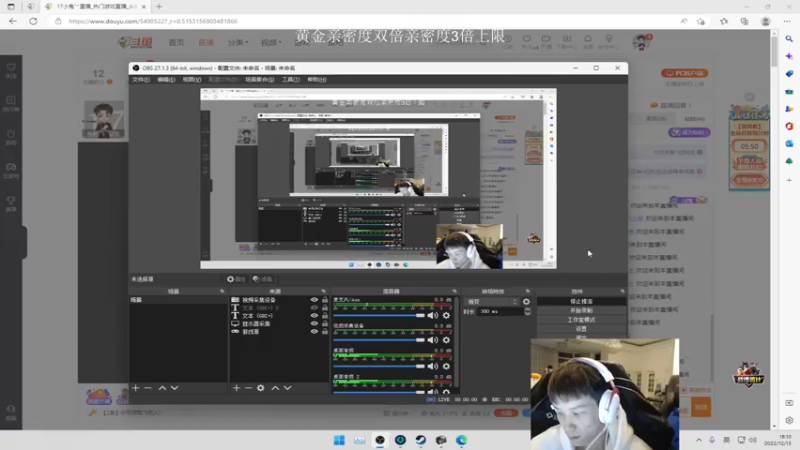Adjust the first 桌面音频 volume slider

tap(379, 366)
